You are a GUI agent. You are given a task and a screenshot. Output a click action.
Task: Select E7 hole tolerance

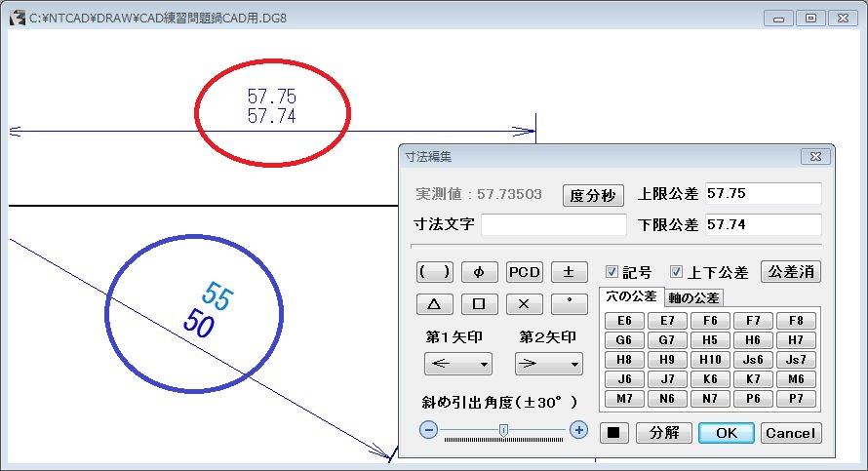pos(667,321)
